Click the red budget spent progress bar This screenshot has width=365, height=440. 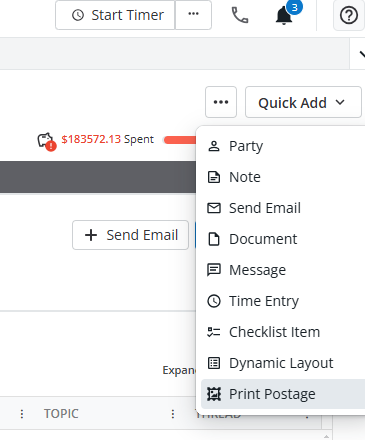(180, 140)
